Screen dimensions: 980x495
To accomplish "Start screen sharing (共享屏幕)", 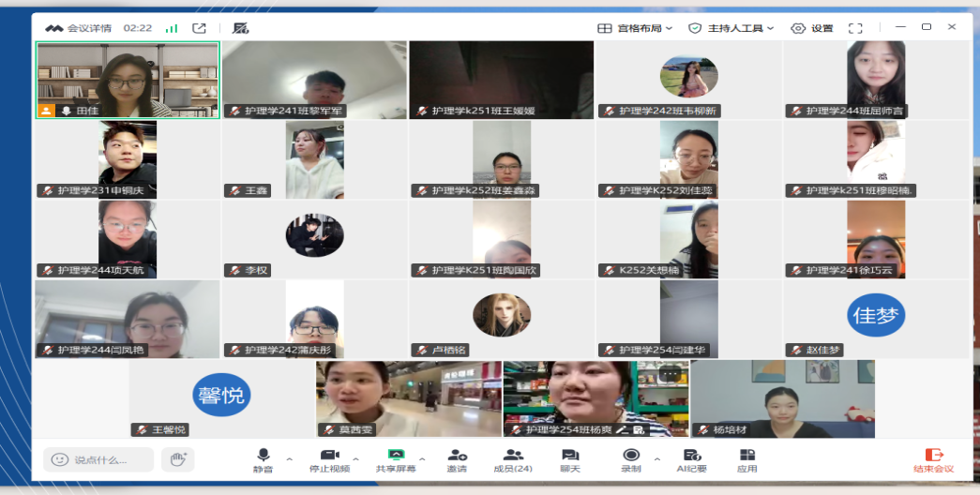I will click(x=395, y=459).
